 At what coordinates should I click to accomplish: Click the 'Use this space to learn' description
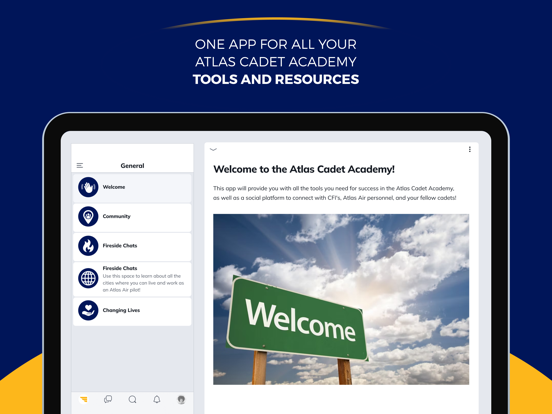click(143, 283)
